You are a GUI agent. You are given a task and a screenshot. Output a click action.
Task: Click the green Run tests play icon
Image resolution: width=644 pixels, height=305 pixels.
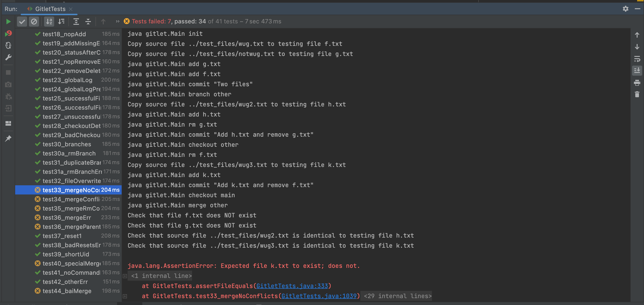8,22
